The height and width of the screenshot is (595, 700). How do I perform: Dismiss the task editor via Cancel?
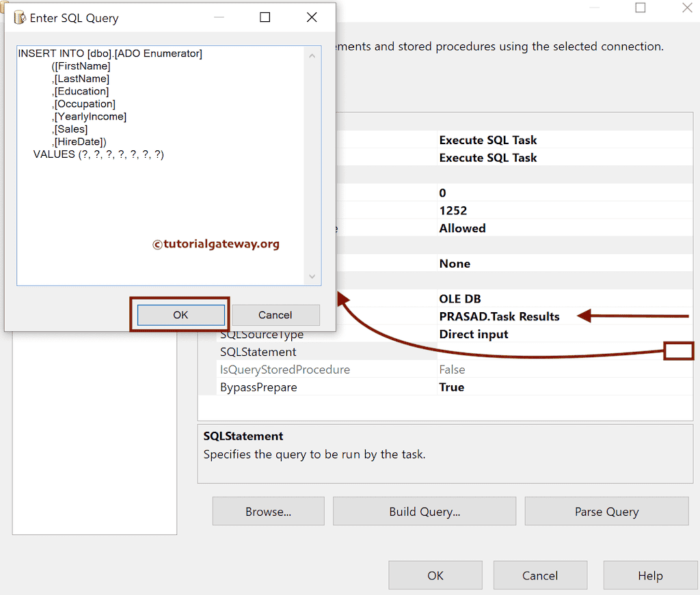[x=540, y=575]
